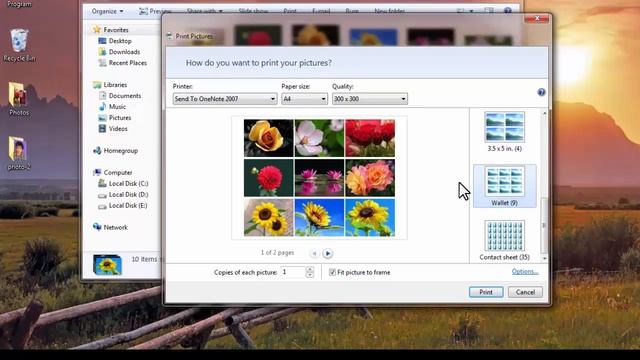
Task: Increase copies of each picture
Action: [x=310, y=269]
